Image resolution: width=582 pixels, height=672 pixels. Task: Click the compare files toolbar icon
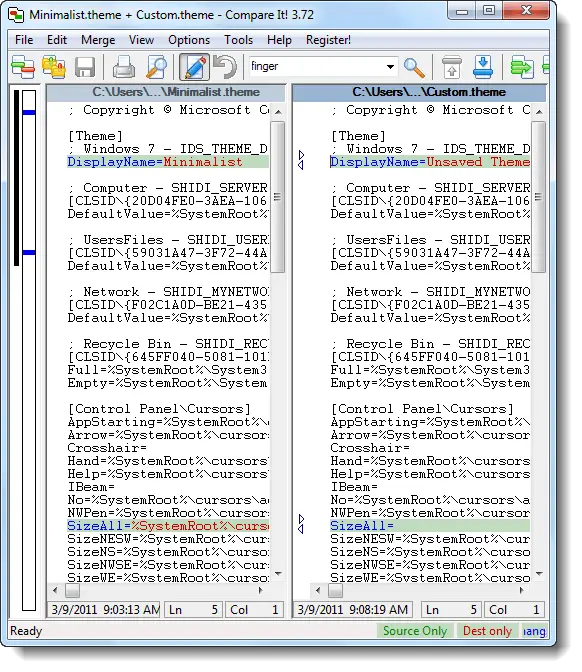pyautogui.click(x=22, y=67)
